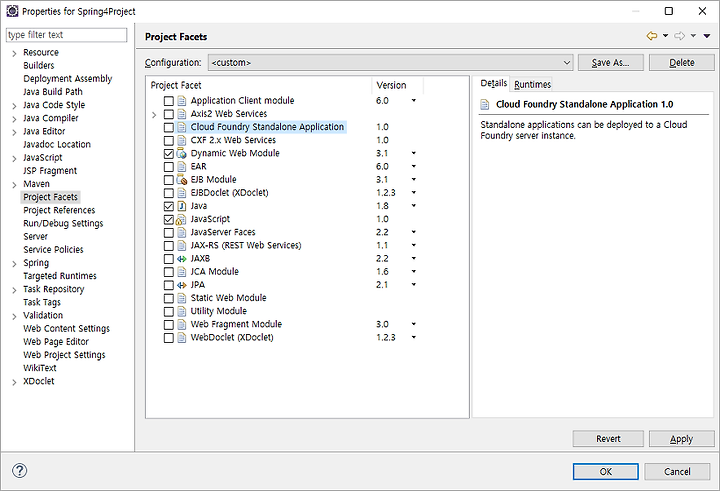Viewport: 720px width, 491px height.
Task: Open the Configuration combo box
Action: (x=390, y=62)
